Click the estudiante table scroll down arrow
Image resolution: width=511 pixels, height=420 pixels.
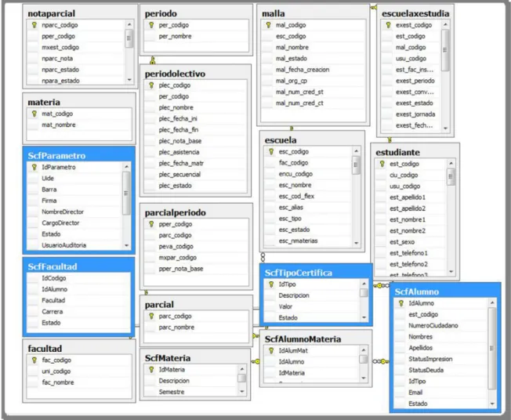pos(451,271)
